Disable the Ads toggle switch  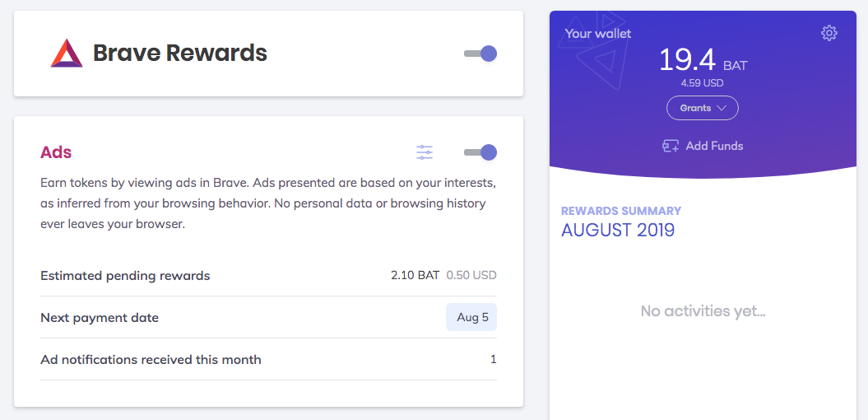480,152
